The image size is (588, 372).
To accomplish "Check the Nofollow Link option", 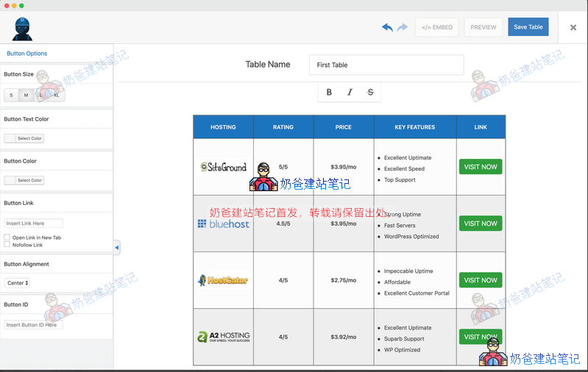I will point(7,245).
